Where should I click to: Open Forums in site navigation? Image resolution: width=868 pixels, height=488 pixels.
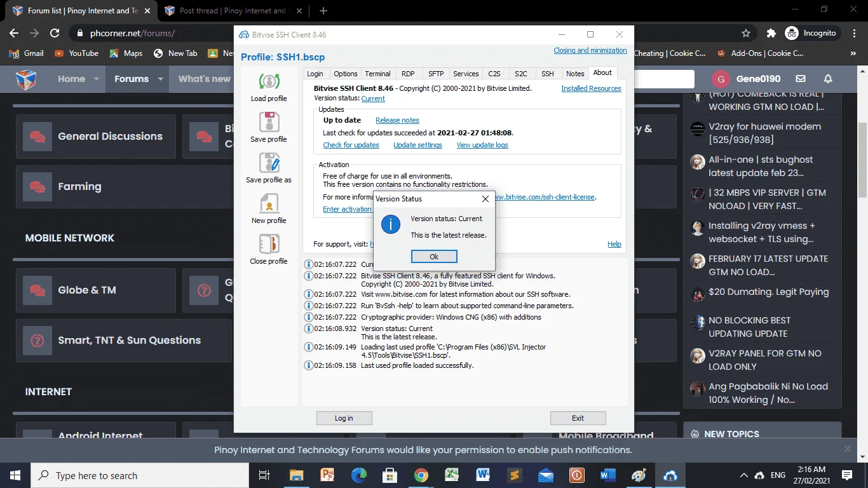(x=132, y=79)
